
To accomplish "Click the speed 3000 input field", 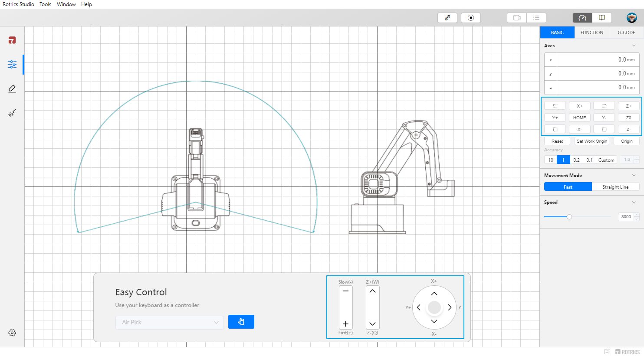I will tap(626, 216).
